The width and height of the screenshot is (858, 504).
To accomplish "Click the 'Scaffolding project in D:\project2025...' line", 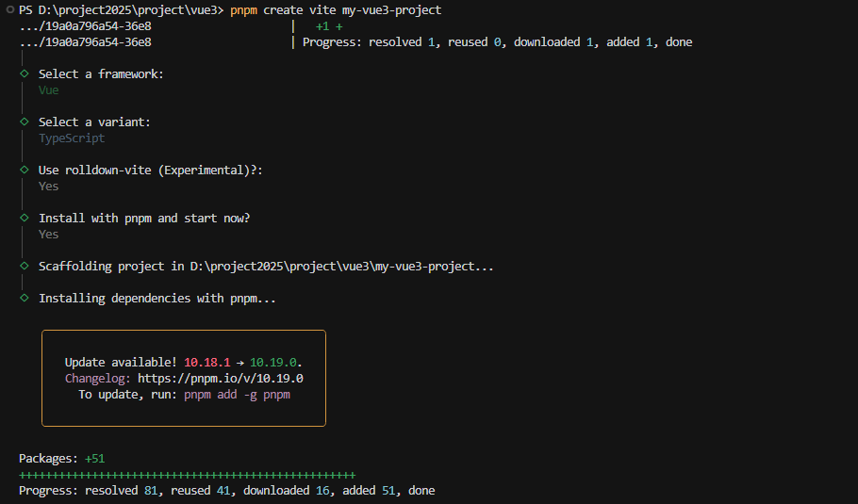I will 266,267.
